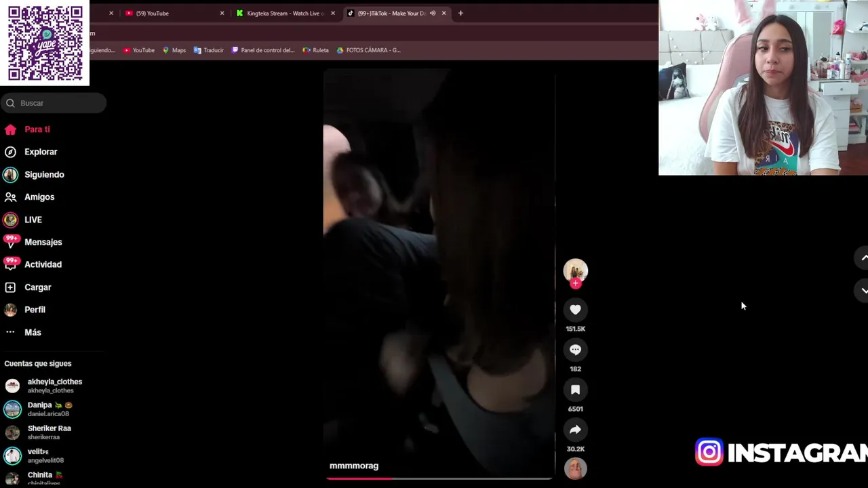Focus the Buscar search field

point(54,103)
